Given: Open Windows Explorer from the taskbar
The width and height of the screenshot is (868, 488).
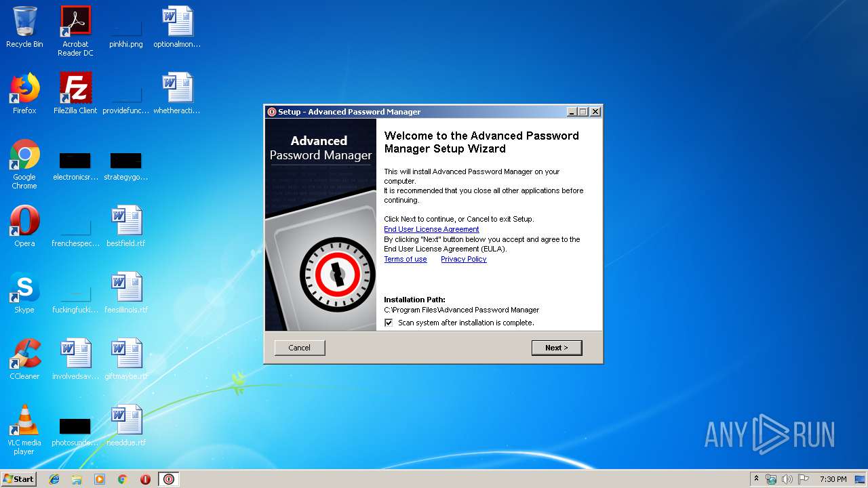Looking at the screenshot, I should pyautogui.click(x=77, y=479).
